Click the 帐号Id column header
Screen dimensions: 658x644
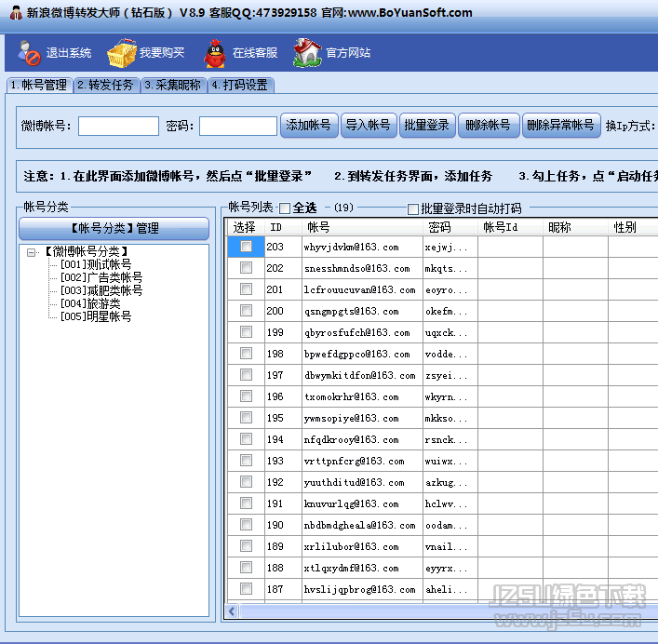pos(510,227)
